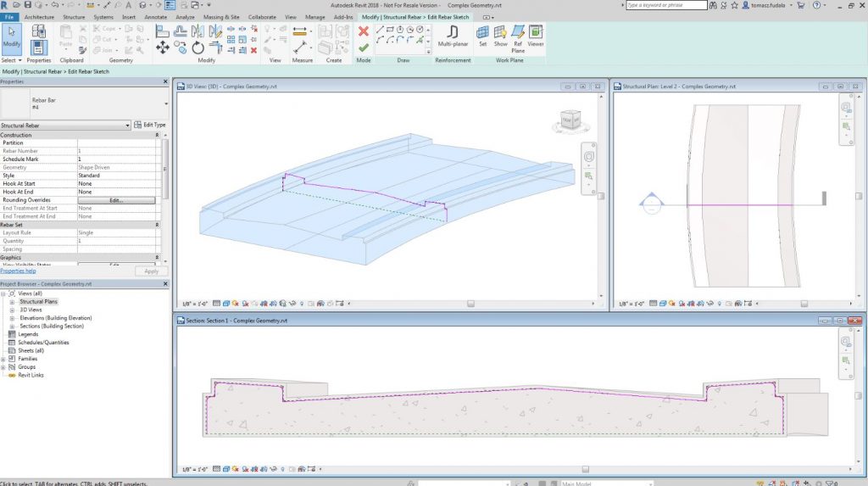This screenshot has width=868, height=486.
Task: Click the red Cancel Edit Mode X
Action: [x=364, y=31]
